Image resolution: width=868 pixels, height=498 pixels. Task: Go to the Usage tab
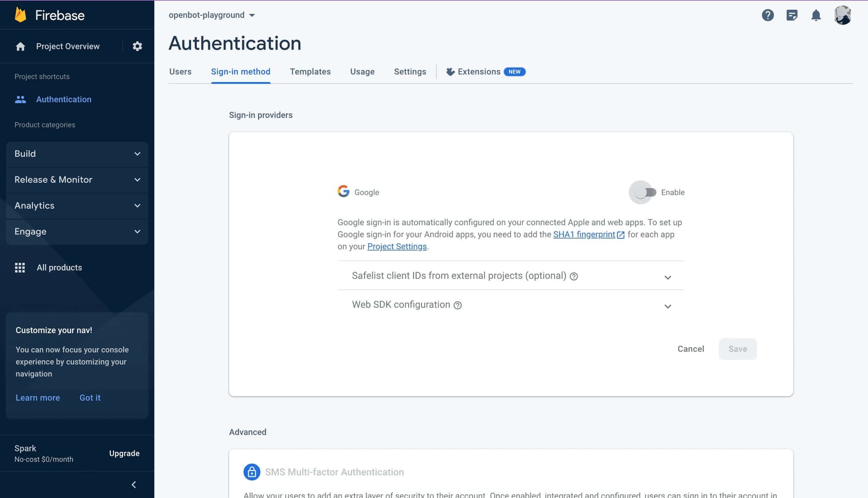click(x=362, y=72)
